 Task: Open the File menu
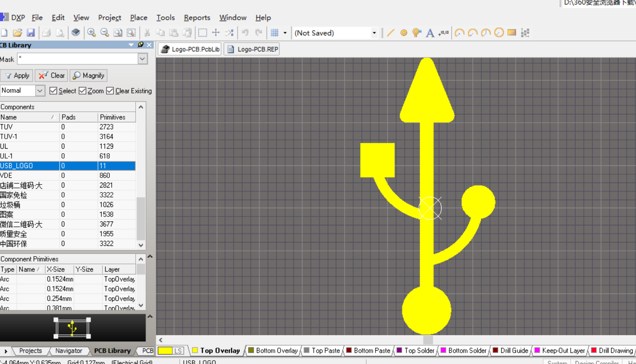(37, 18)
